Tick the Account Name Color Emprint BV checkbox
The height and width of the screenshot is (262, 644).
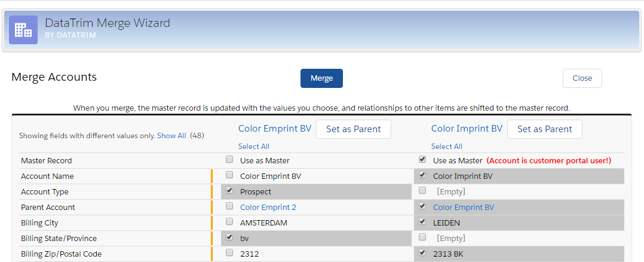[229, 175]
